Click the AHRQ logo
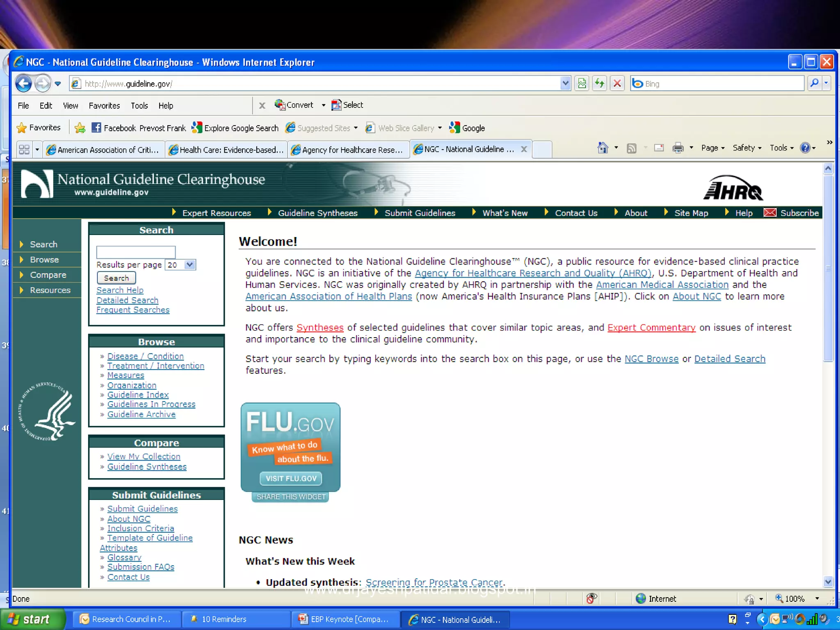The height and width of the screenshot is (630, 840). point(733,188)
